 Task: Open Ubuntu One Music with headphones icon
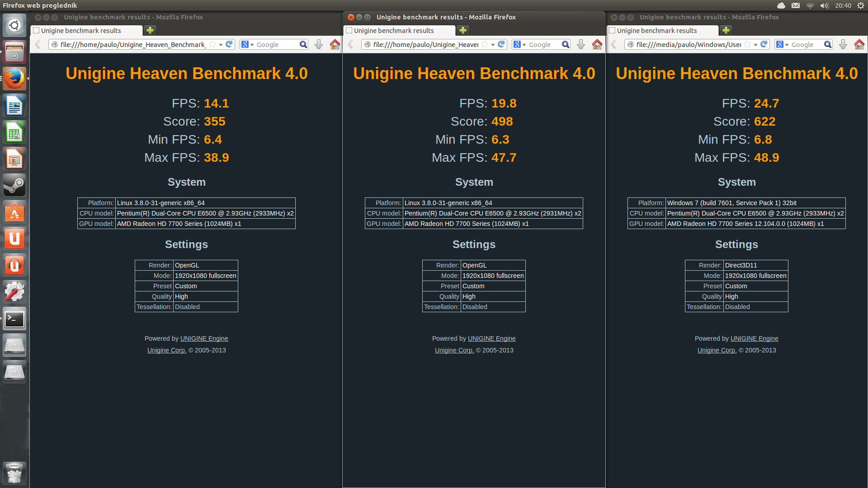pos(14,265)
